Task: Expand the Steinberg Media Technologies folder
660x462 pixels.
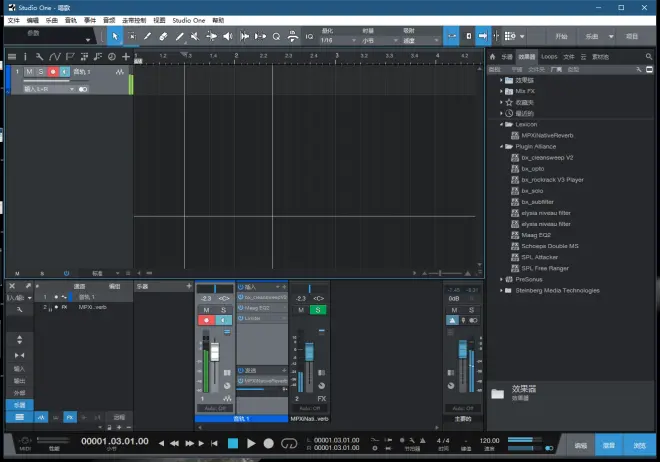Action: coord(501,290)
